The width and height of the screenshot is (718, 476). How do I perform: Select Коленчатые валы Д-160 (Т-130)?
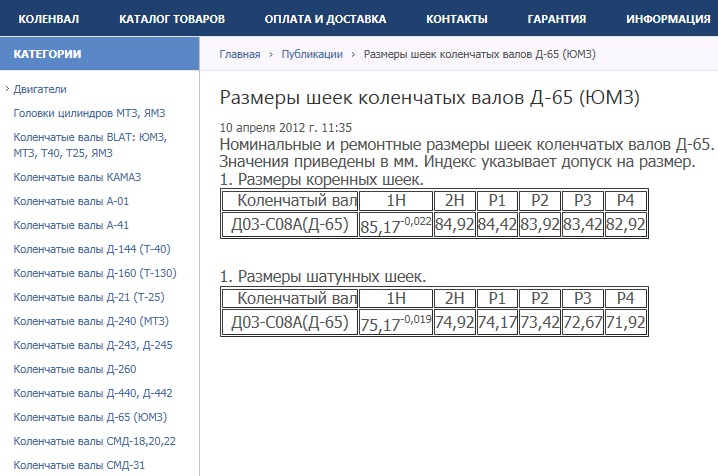pos(94,273)
